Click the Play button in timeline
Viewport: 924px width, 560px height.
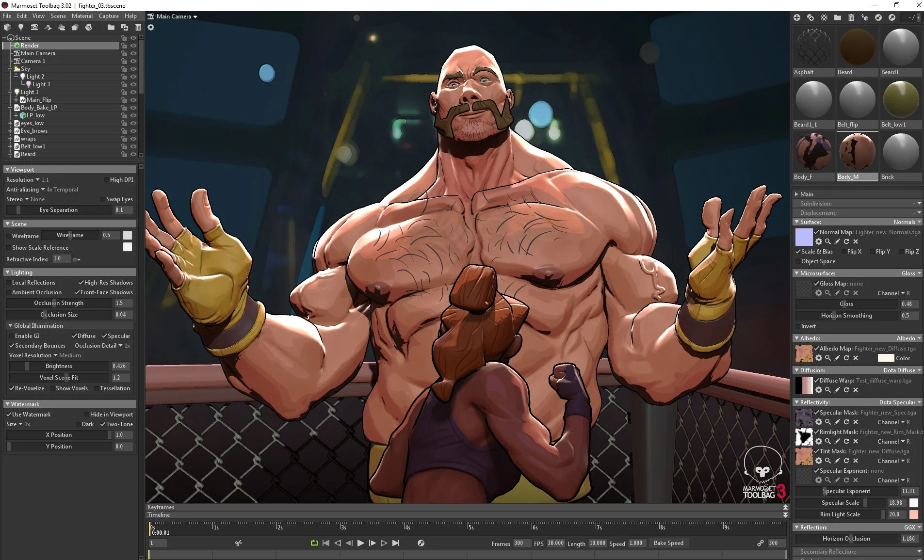point(361,543)
